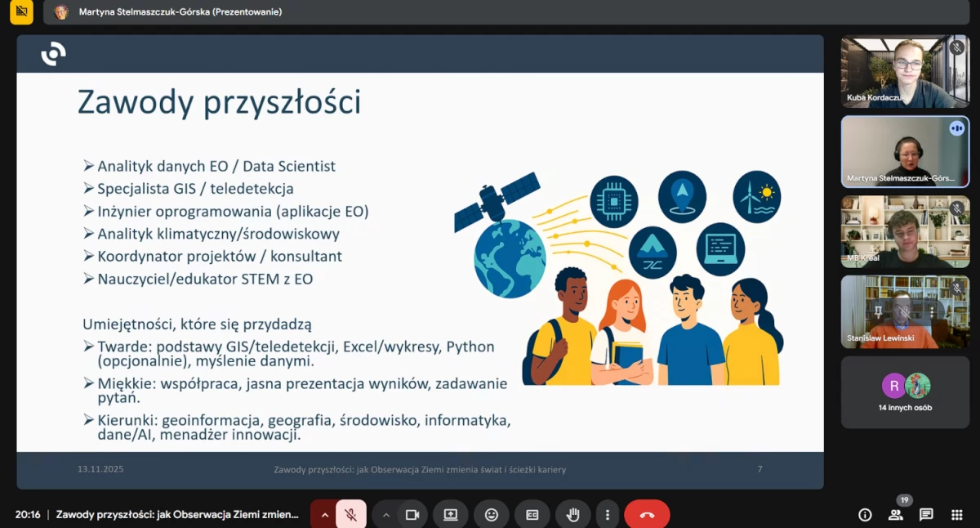Screen dimensions: 980x528
Task: Click bullet Analityk klimatyczny/środowiskowy
Action: pyautogui.click(x=218, y=234)
